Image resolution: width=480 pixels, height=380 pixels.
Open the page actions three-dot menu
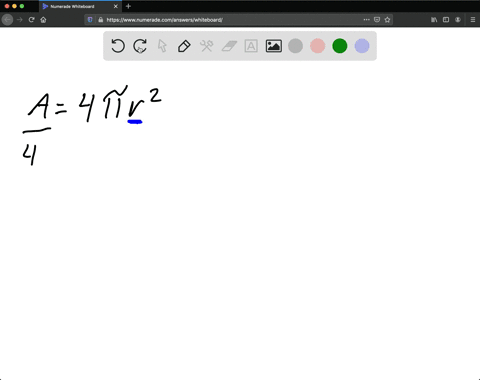pos(367,20)
